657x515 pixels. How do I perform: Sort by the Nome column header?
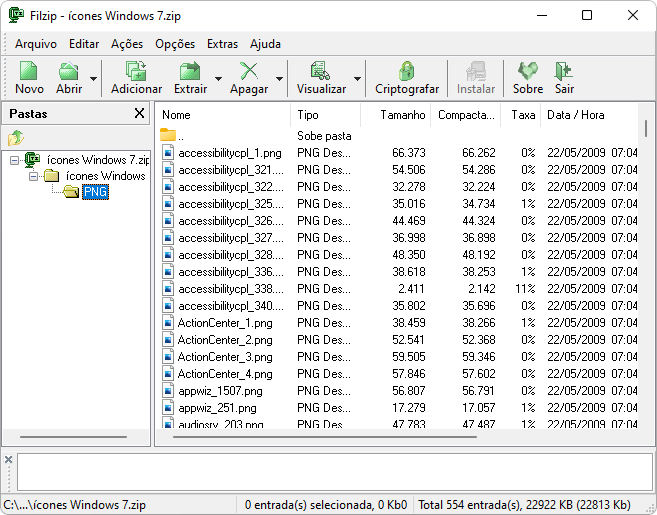tap(223, 115)
